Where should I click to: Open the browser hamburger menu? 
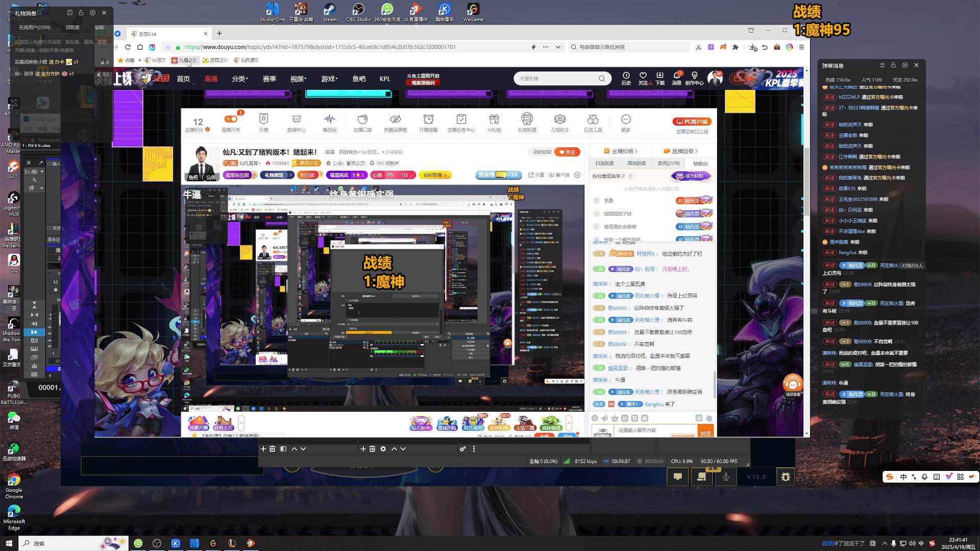(x=801, y=47)
